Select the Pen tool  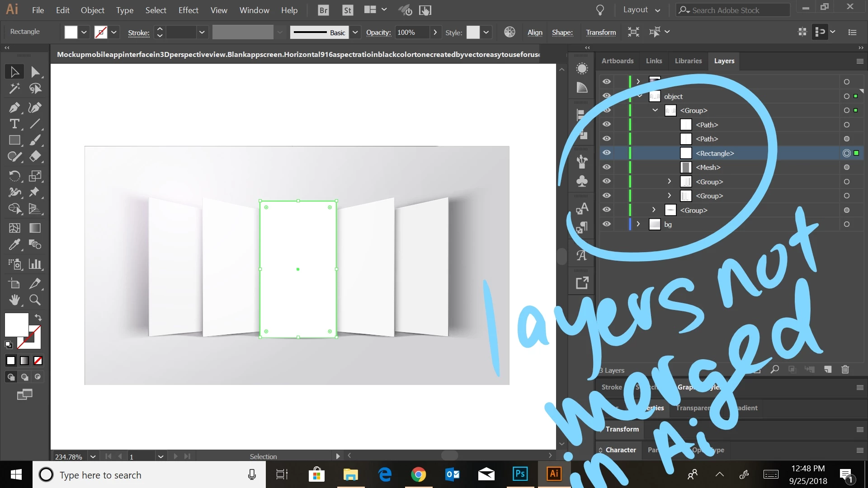pyautogui.click(x=14, y=108)
